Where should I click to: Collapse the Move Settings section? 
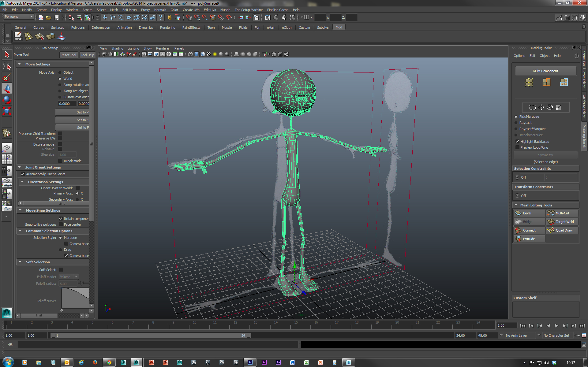20,64
